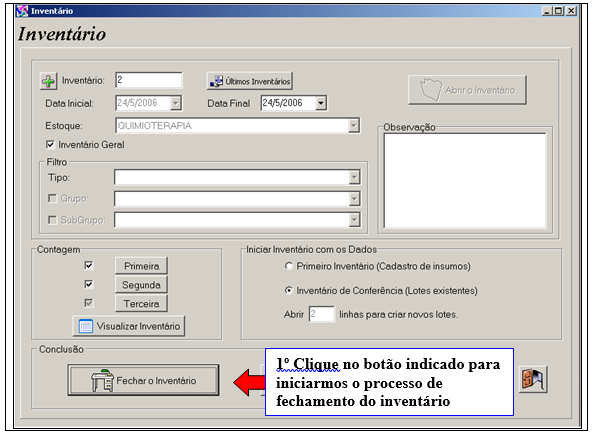The image size is (592, 436).
Task: Click Fechar o Inventário button
Action: [143, 380]
